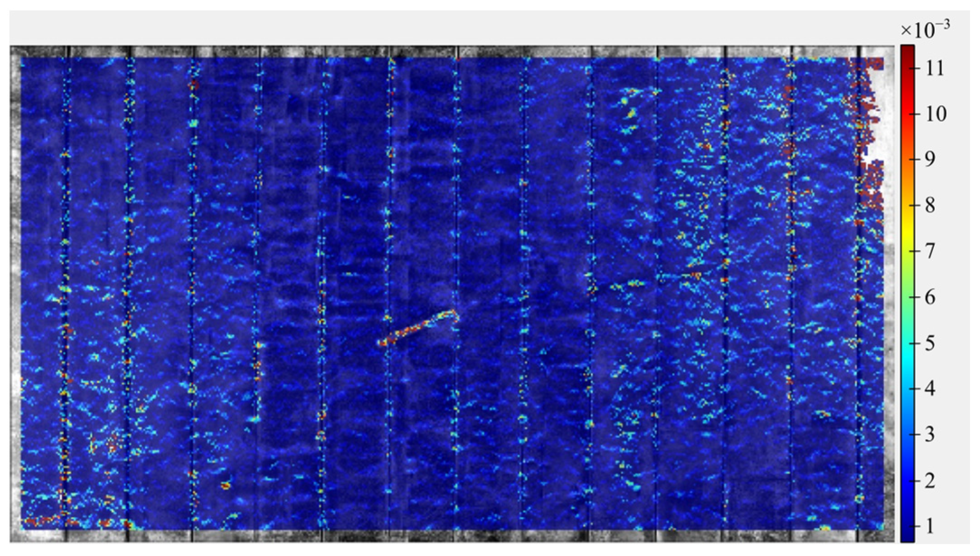Click the blank gray bar above the heatmap
980x556 pixels.
click(452, 28)
